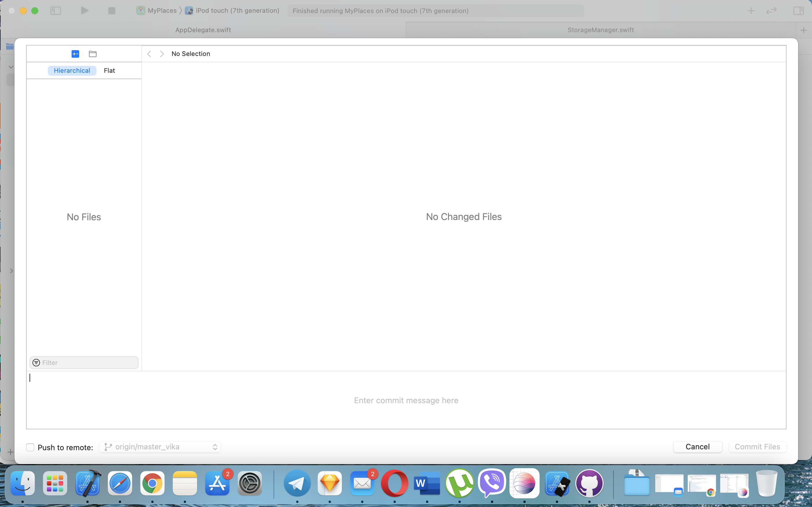Open GitHub Desktop from the Dock
The width and height of the screenshot is (812, 507).
click(589, 483)
